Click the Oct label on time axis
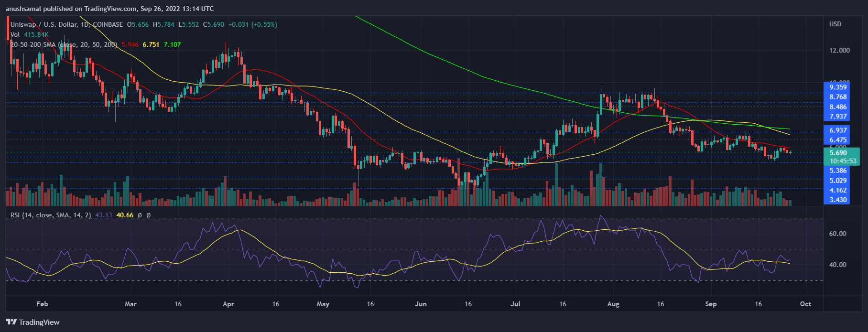868x332 pixels. (805, 304)
